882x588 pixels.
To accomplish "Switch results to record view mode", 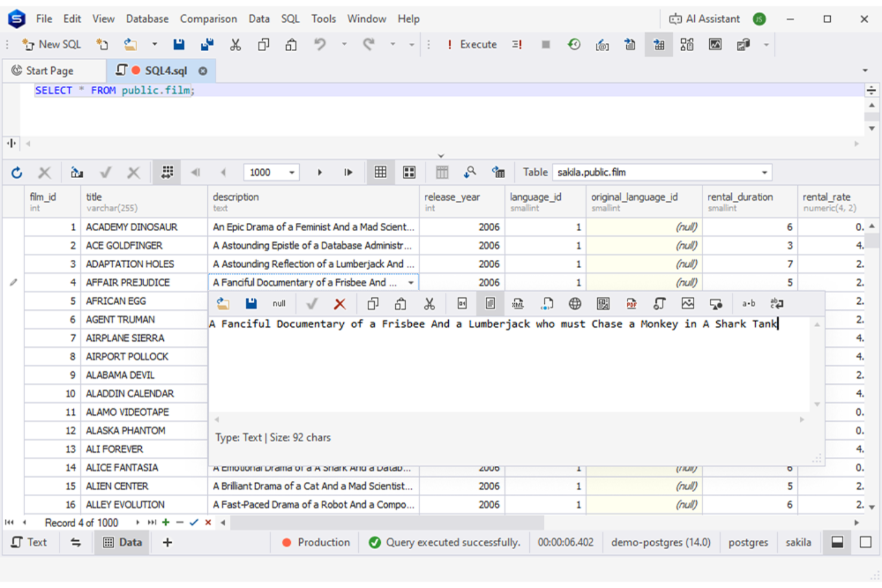I will click(409, 172).
